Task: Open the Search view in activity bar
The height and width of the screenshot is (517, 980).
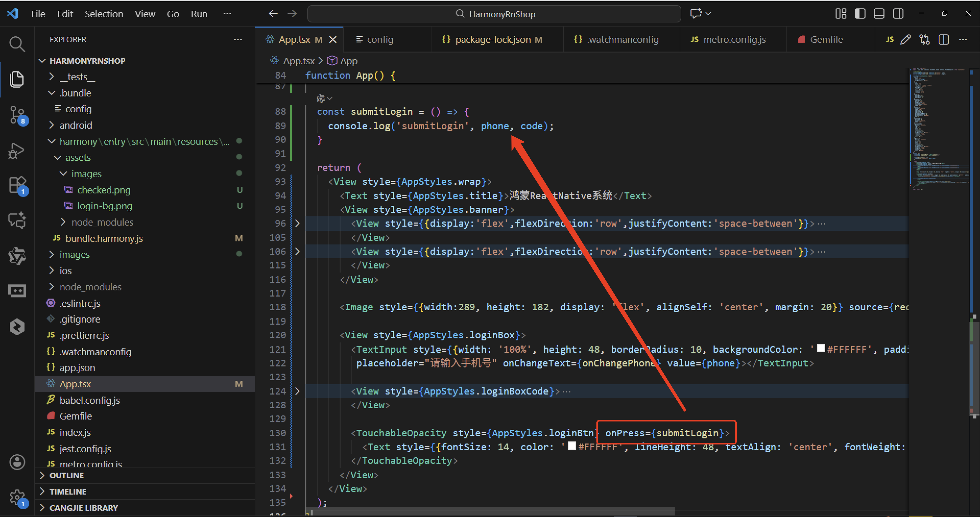Action: pos(17,44)
